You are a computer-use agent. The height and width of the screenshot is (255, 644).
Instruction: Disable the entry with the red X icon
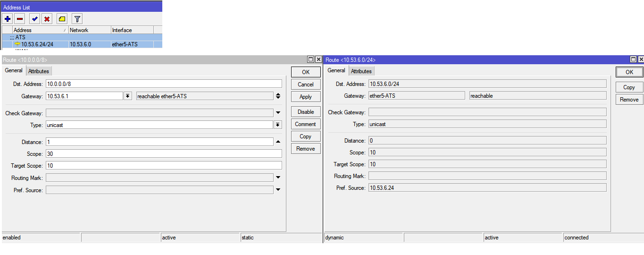47,19
